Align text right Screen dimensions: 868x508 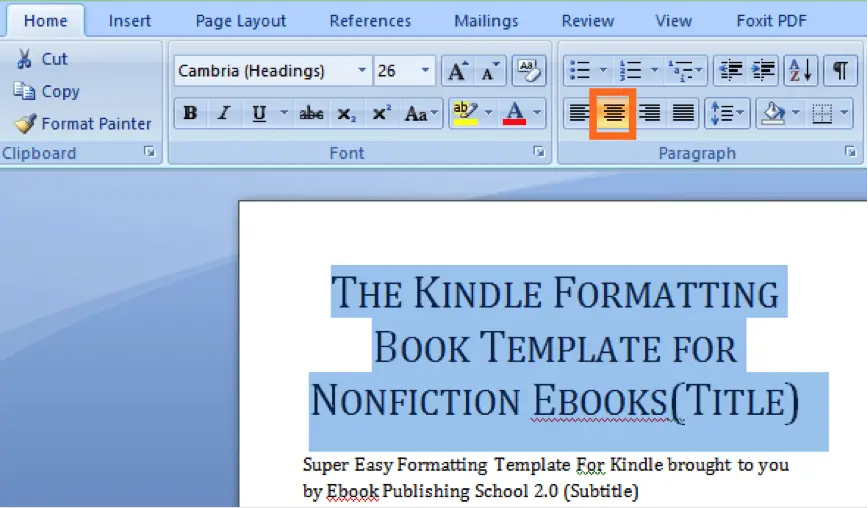pos(649,113)
